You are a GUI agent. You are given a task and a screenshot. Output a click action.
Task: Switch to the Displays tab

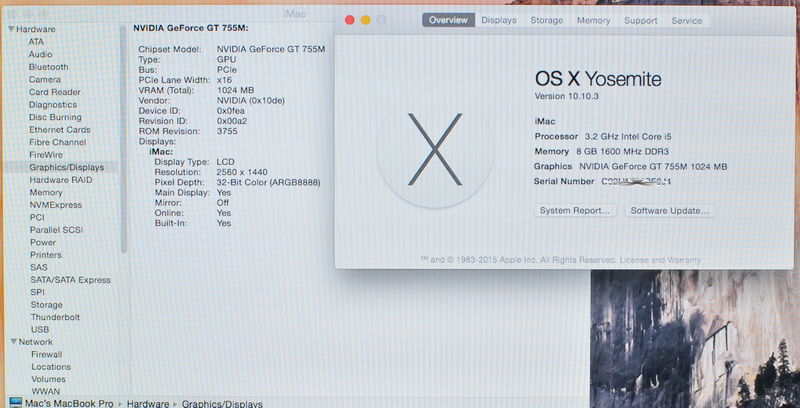(x=499, y=20)
